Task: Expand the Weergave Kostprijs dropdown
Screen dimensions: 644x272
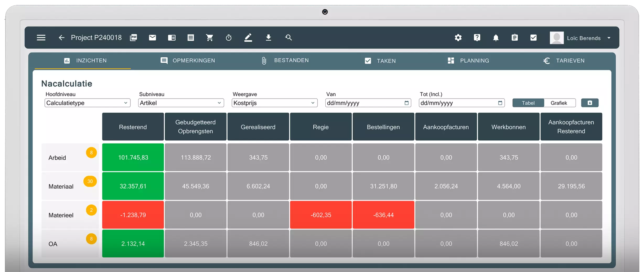Action: pos(275,103)
